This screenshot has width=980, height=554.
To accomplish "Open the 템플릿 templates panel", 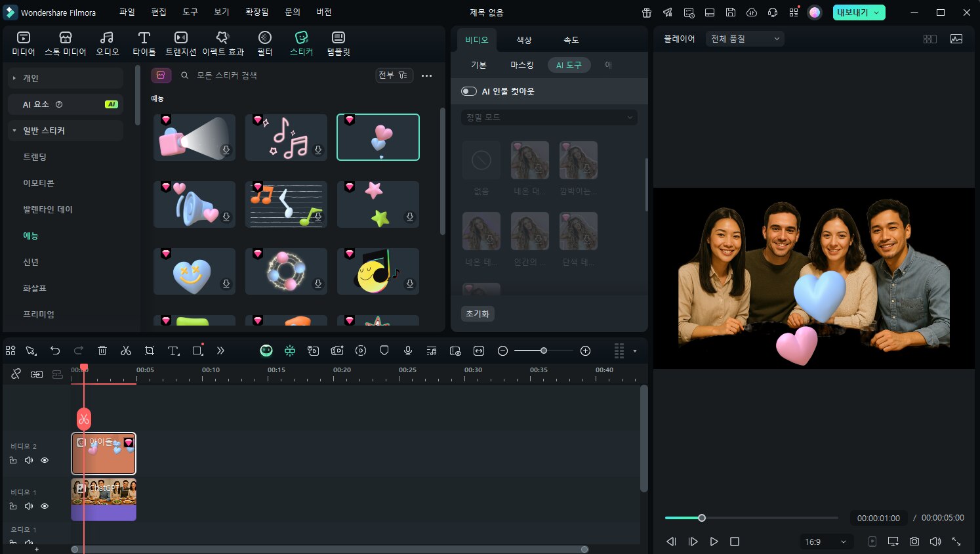I will [x=338, y=43].
